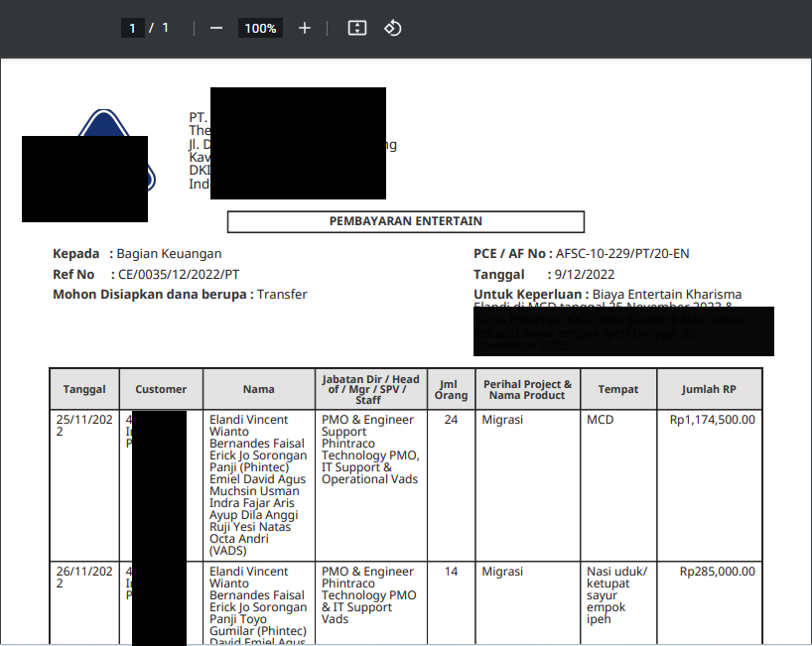This screenshot has height=646, width=812.
Task: Click the redacted black box near the logo
Action: click(84, 179)
